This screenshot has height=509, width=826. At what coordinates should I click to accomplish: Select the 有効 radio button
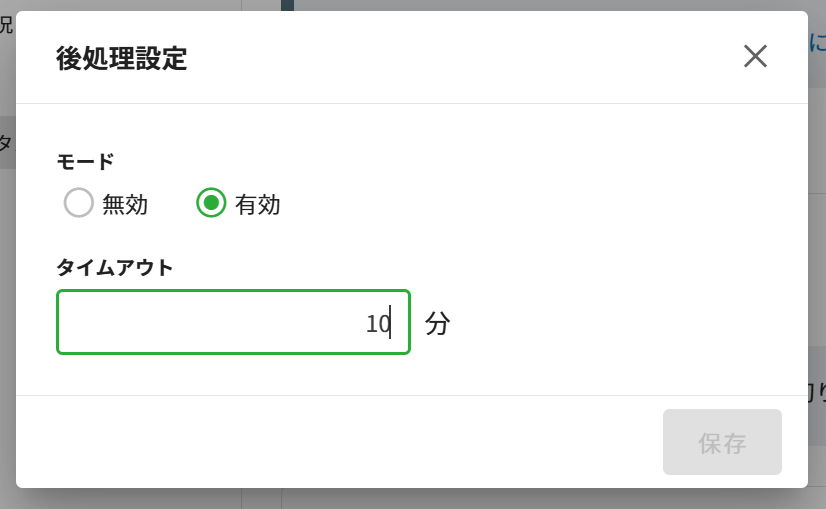click(211, 203)
